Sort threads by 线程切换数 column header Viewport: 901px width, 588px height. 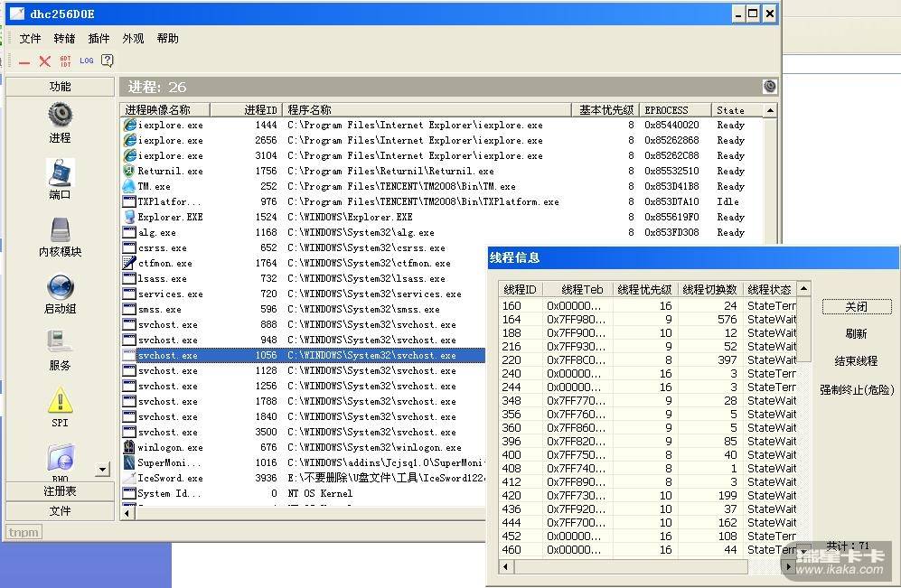pos(710,289)
